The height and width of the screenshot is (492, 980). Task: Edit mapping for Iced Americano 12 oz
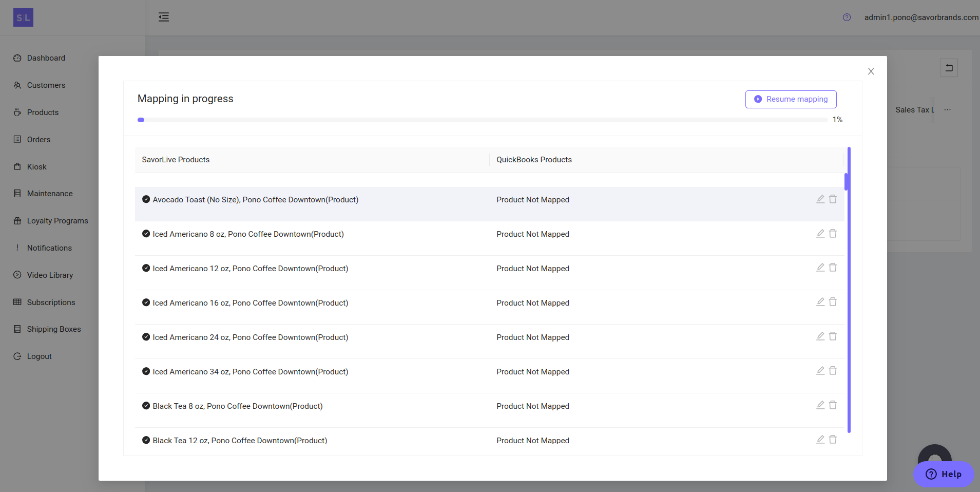click(x=820, y=268)
